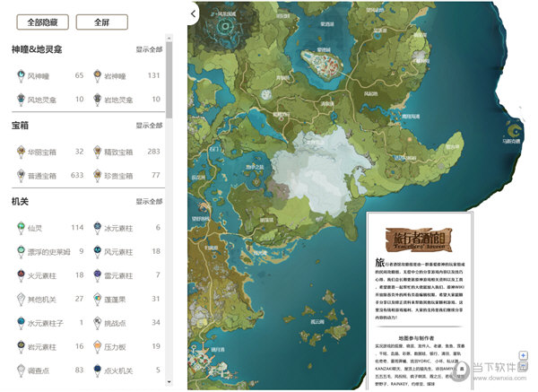
Task: Click the 全屏 fullscreen button
Action: 102,22
